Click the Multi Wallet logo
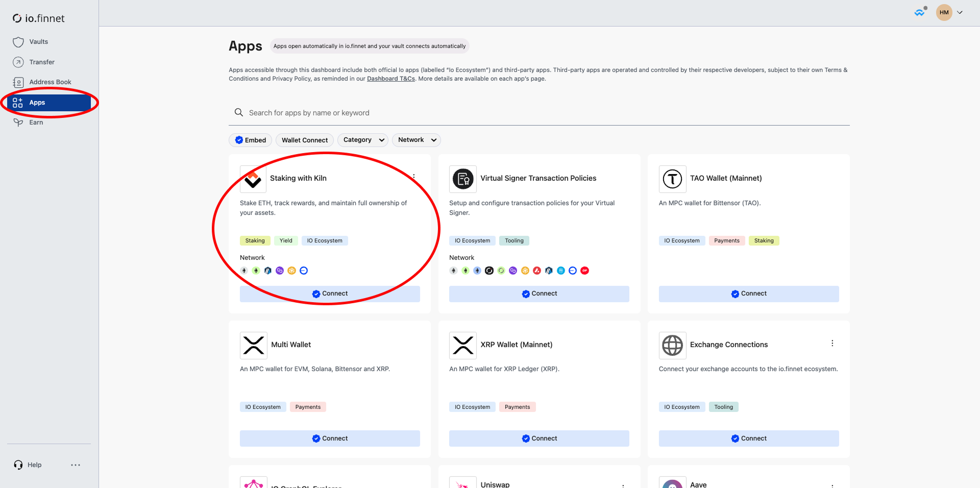Screen dimensions: 980x488 click(254, 345)
